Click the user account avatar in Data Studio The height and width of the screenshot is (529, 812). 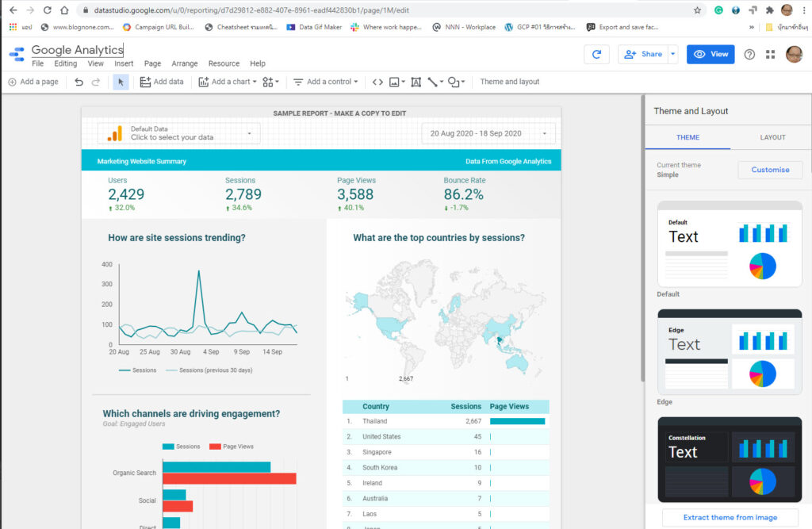pos(794,54)
